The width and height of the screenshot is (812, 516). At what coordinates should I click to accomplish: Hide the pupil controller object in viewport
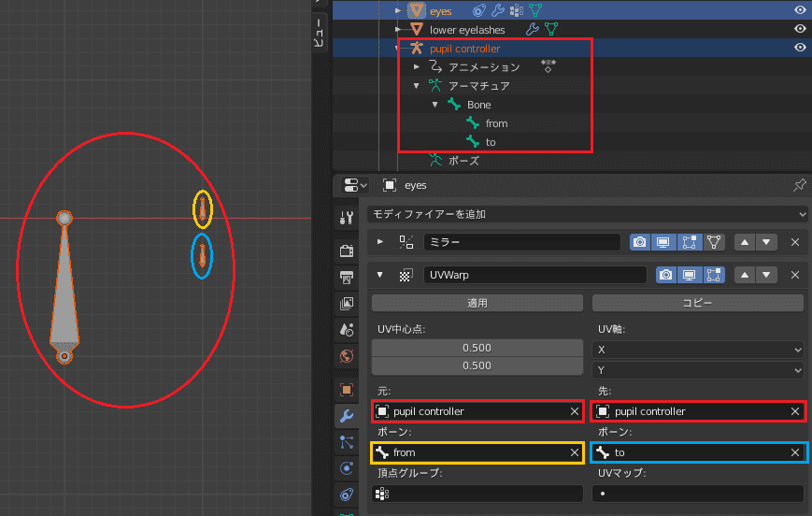click(800, 48)
